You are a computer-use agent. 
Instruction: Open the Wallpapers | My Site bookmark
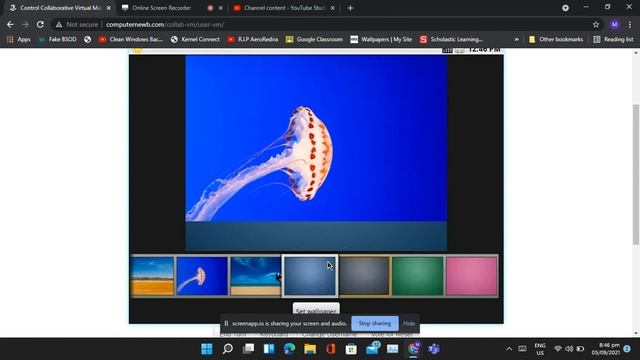point(381,39)
